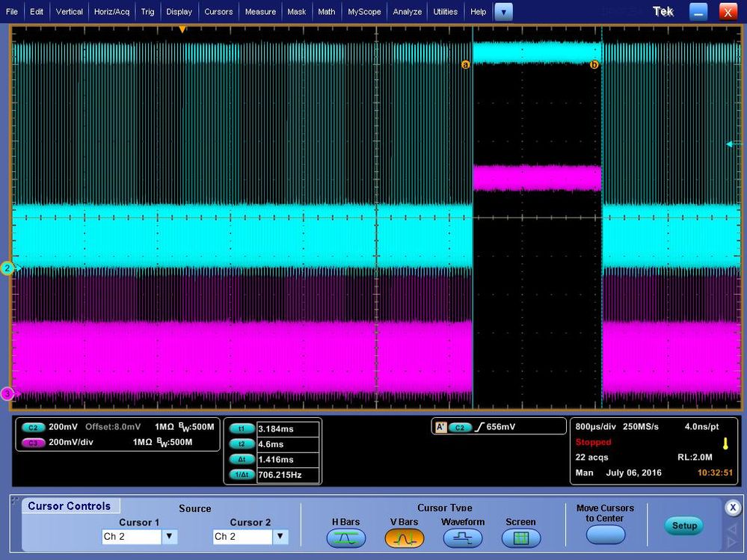Open the Cursors menu
This screenshot has width=747, height=560.
click(218, 11)
